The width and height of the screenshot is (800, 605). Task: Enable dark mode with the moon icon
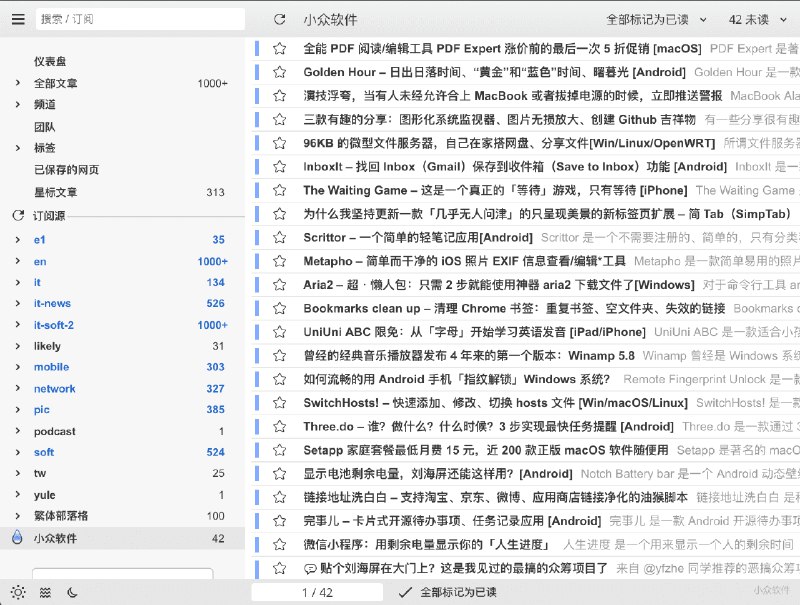click(72, 592)
